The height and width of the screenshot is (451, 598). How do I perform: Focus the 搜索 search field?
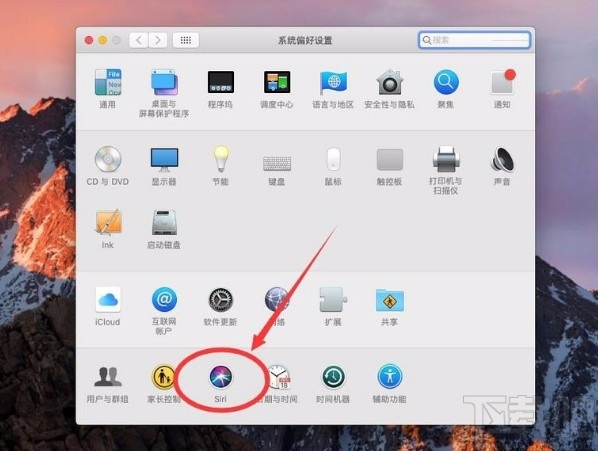(x=474, y=40)
